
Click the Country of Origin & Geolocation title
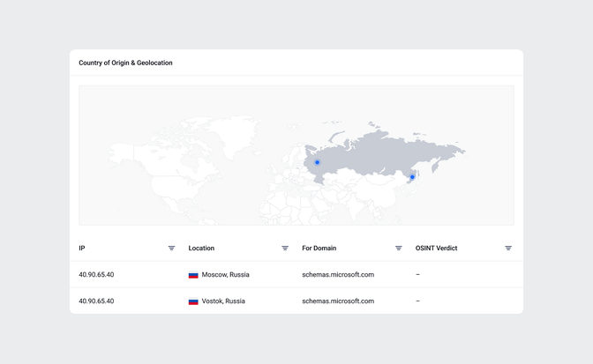point(125,63)
